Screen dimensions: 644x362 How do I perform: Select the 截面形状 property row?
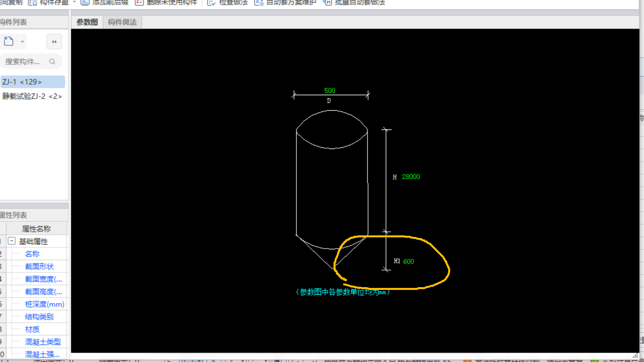click(x=34, y=266)
